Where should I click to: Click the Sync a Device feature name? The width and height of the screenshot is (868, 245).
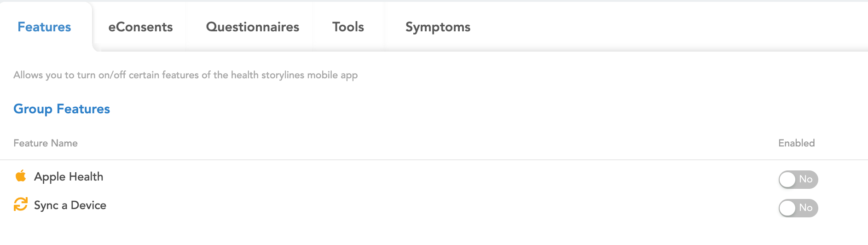coord(70,205)
